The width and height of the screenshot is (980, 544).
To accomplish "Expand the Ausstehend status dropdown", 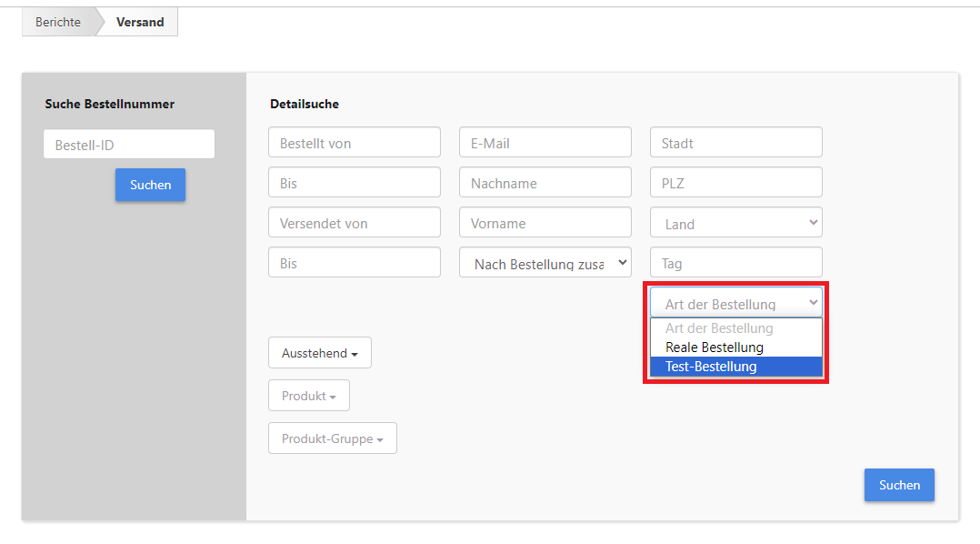I will click(x=319, y=352).
